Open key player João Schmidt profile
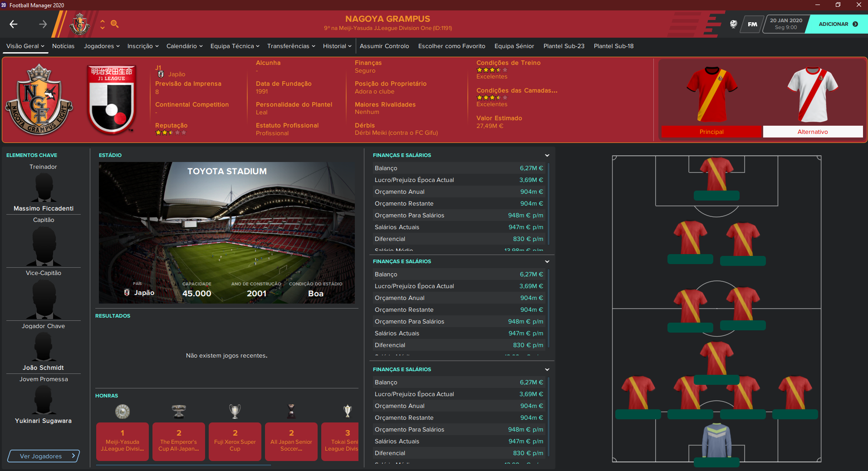Screen dimensions: 868x471 [x=44, y=368]
